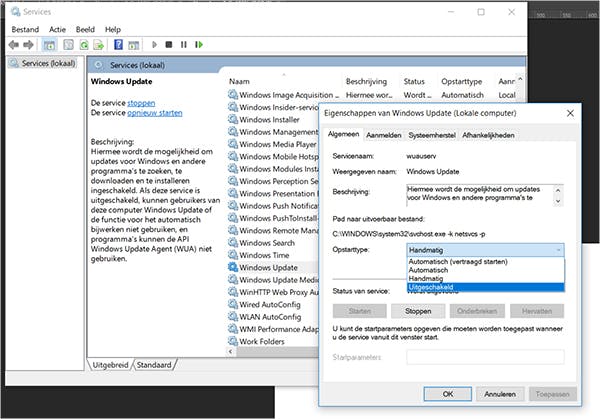Toggle the show/hide console tree icon
The image size is (600, 419).
coord(49,45)
